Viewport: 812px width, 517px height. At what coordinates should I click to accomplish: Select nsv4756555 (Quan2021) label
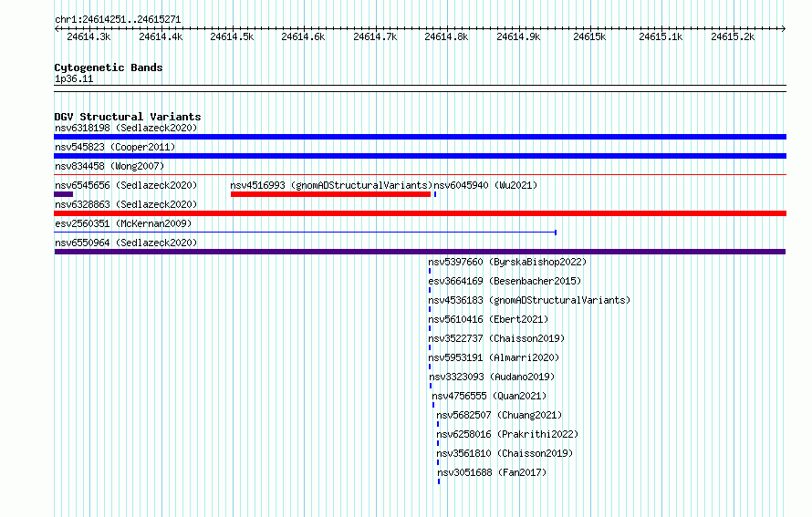point(489,396)
